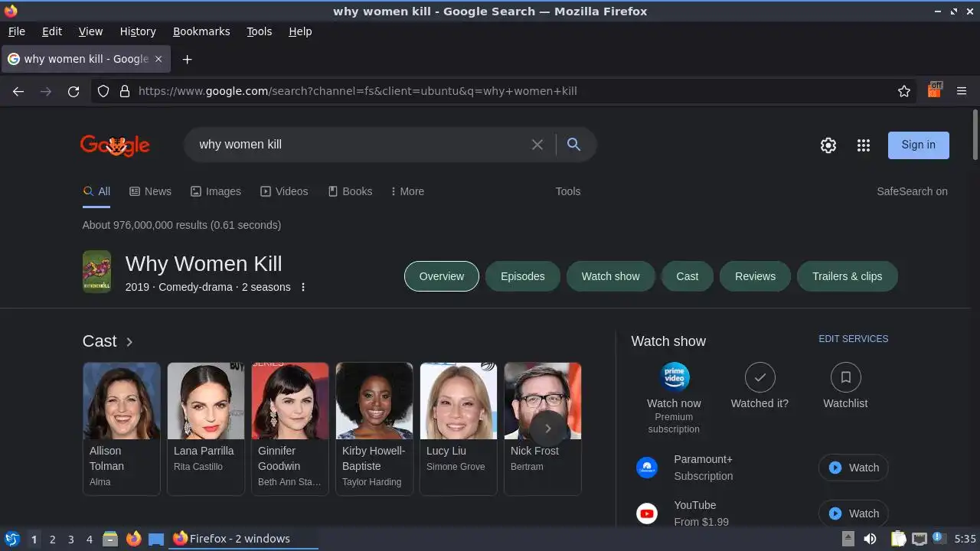Click the Prime Video Watch now icon
The width and height of the screenshot is (980, 551).
pyautogui.click(x=674, y=377)
